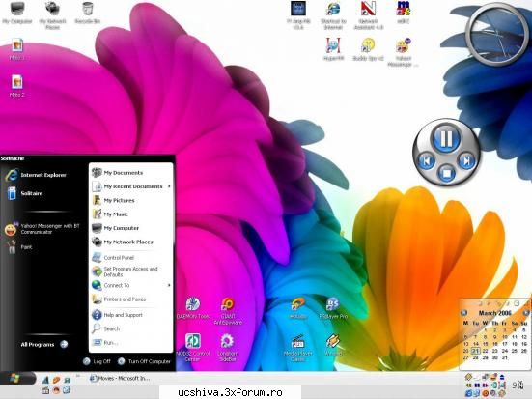The image size is (532, 399).
Task: Go to next month in calendar widget
Action: (x=526, y=313)
